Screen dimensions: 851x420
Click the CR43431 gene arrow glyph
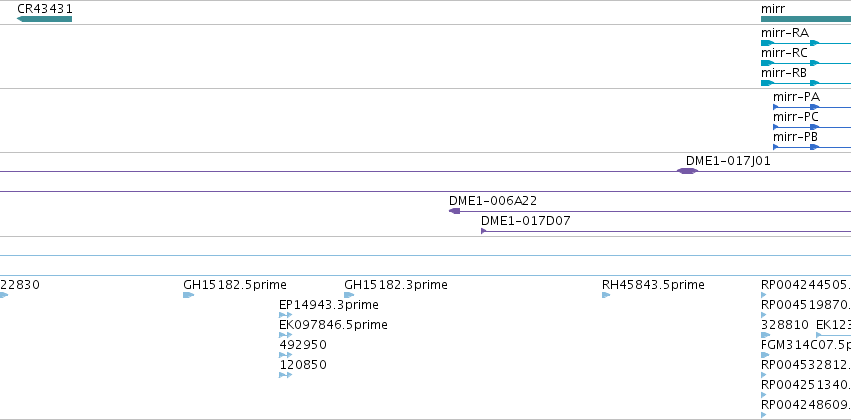(45, 19)
